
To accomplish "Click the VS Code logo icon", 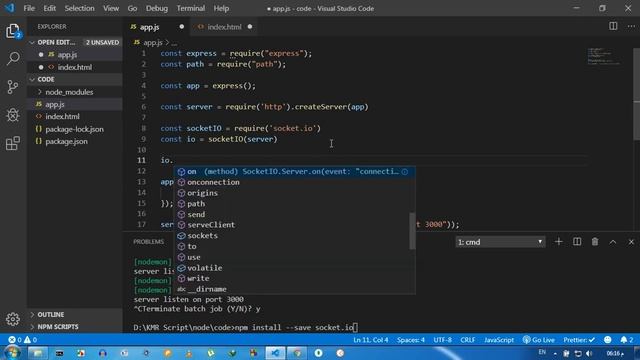I will coord(9,8).
